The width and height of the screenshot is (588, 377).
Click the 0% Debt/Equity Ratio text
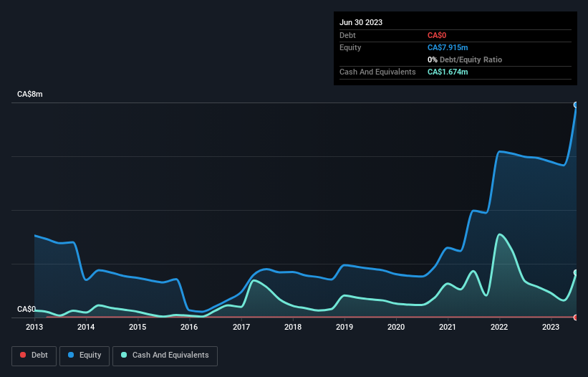click(x=465, y=59)
